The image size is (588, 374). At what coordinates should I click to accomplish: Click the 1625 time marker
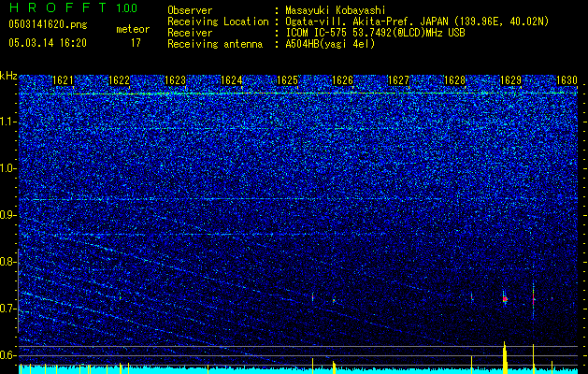(287, 80)
